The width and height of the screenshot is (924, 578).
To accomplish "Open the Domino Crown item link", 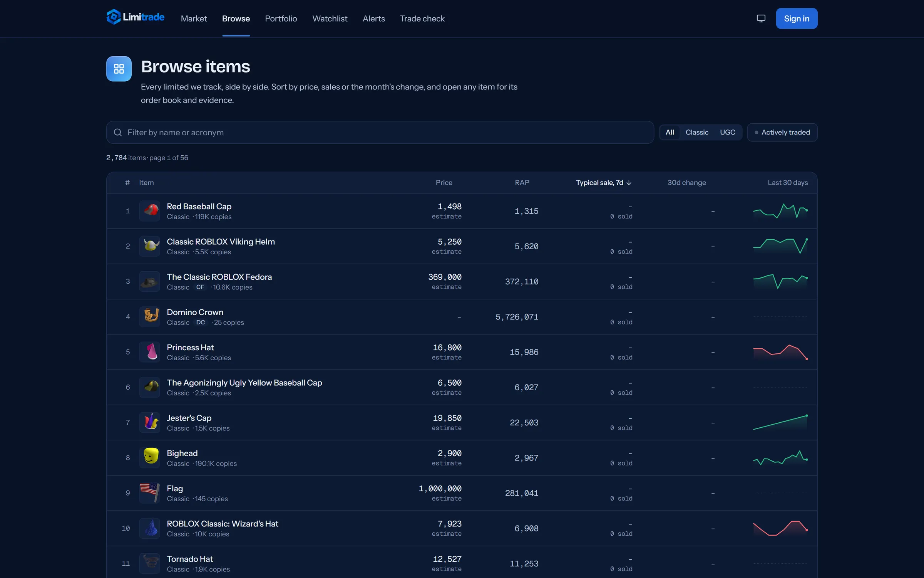I will pyautogui.click(x=195, y=312).
